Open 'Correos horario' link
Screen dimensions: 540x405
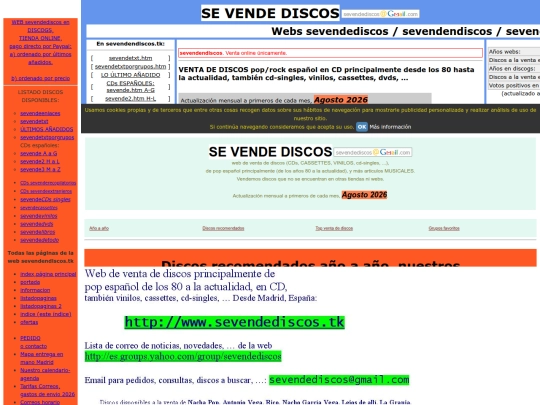[40, 402]
